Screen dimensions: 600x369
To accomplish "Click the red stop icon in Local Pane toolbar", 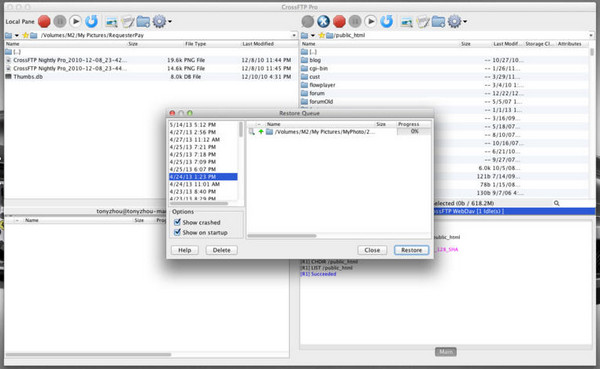I will point(44,21).
